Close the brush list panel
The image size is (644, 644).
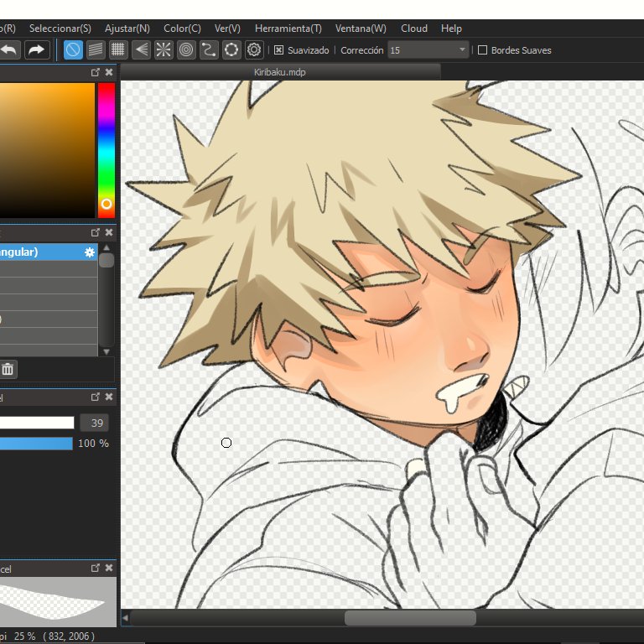point(109,232)
